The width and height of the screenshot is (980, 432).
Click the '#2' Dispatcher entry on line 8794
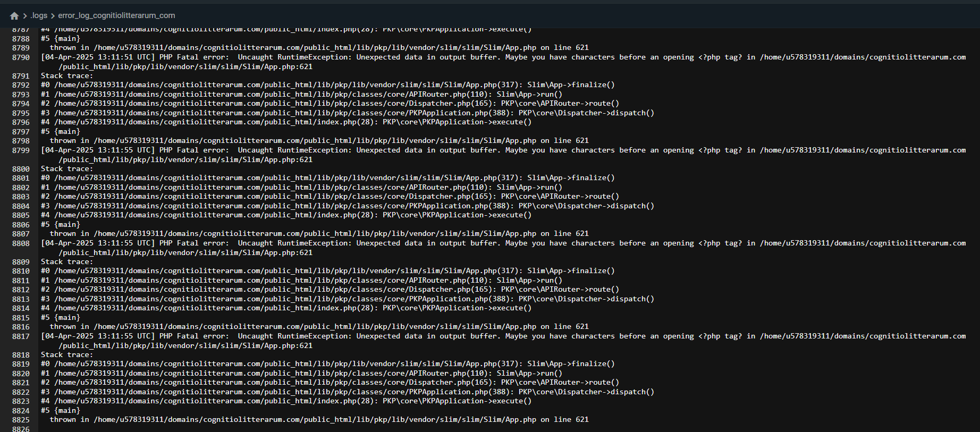(330, 103)
